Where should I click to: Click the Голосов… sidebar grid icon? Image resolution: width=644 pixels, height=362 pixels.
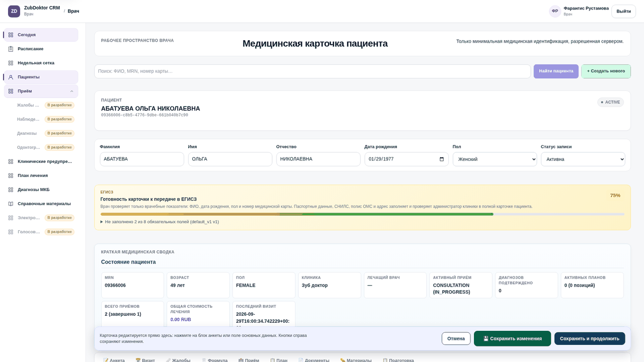11,232
